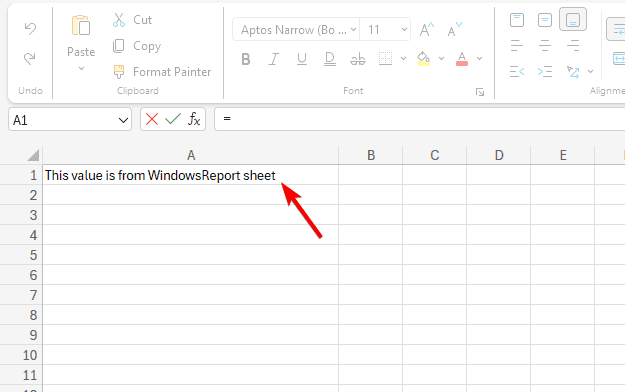625x392 pixels.
Task: Select column C header
Action: [x=434, y=155]
